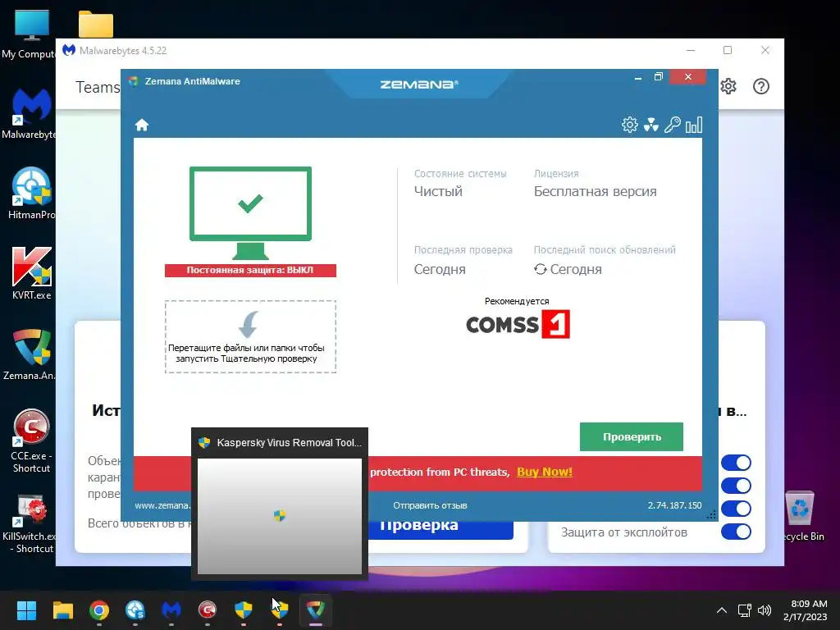Open KillSwitch.exe shortcut on desktop
The width and height of the screenshot is (840, 630).
tap(30, 523)
